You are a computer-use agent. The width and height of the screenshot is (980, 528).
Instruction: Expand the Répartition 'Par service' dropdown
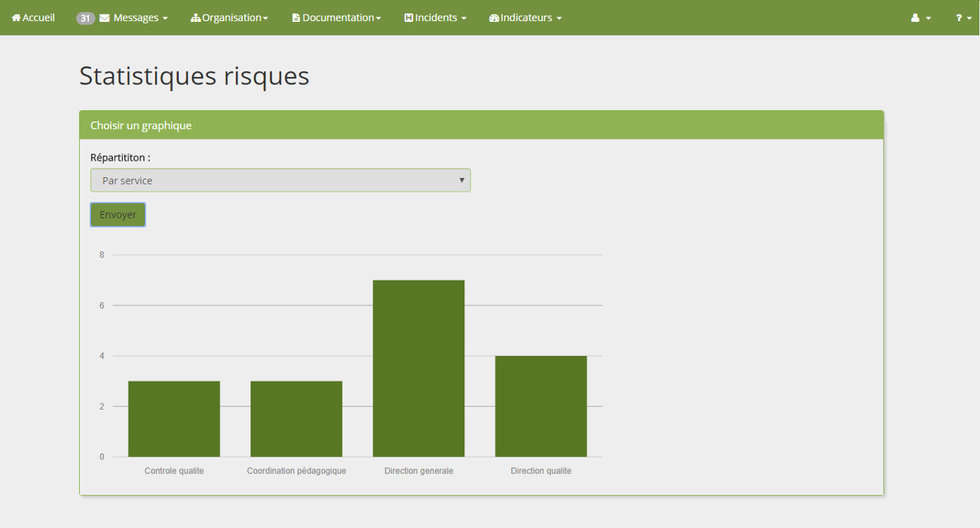[x=280, y=180]
